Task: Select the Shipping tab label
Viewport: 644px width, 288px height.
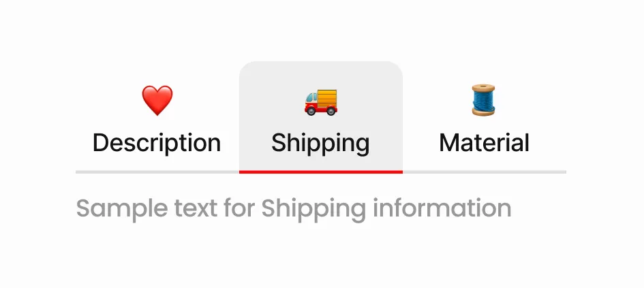Action: 320,143
